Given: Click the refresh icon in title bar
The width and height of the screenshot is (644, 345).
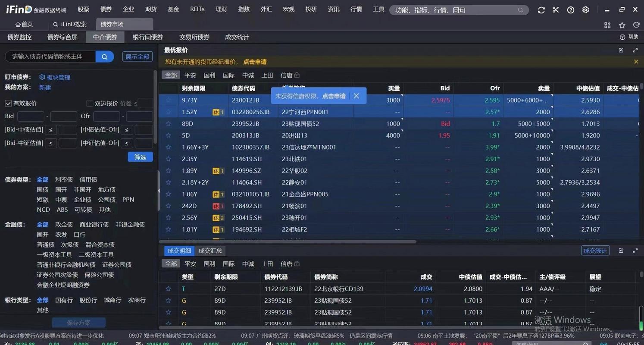Looking at the screenshot, I should [541, 10].
